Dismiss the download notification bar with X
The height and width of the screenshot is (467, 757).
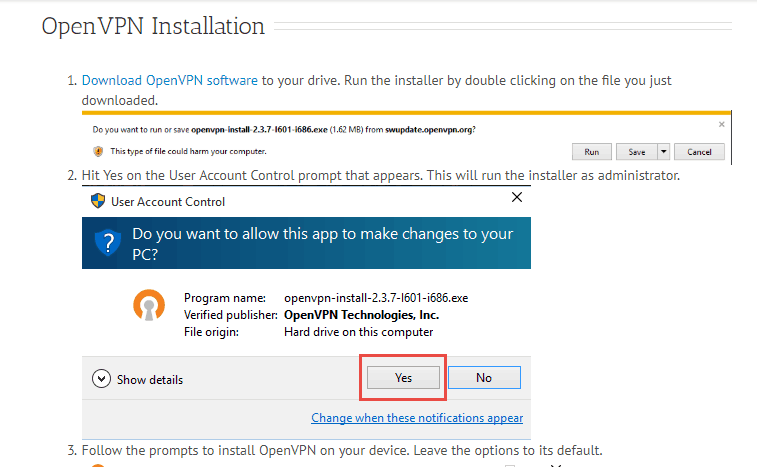(721, 125)
